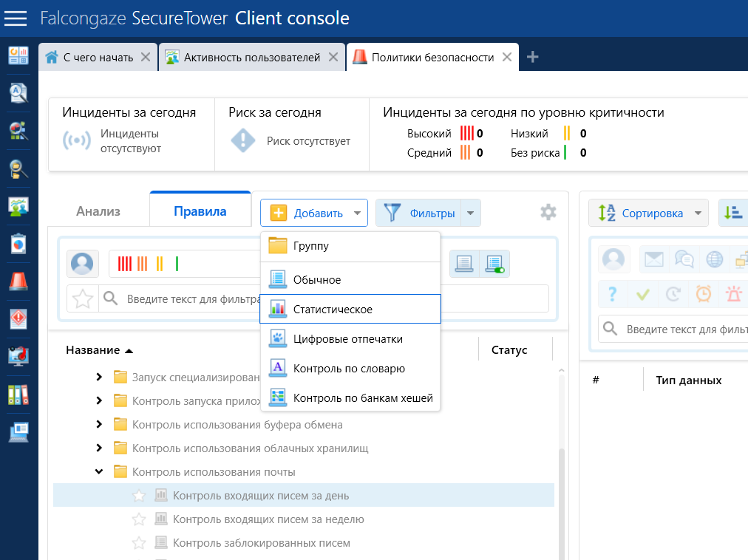Expand 'Запуск специализирован' folder
The image size is (748, 560).
click(99, 378)
